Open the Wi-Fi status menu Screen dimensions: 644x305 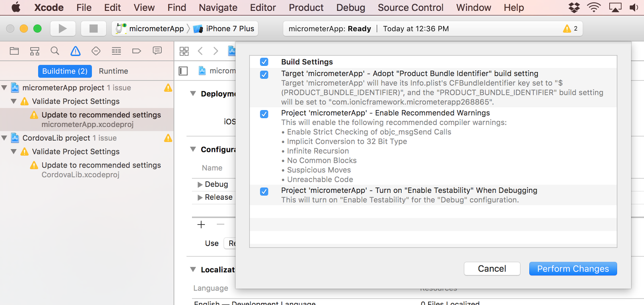[x=594, y=7]
